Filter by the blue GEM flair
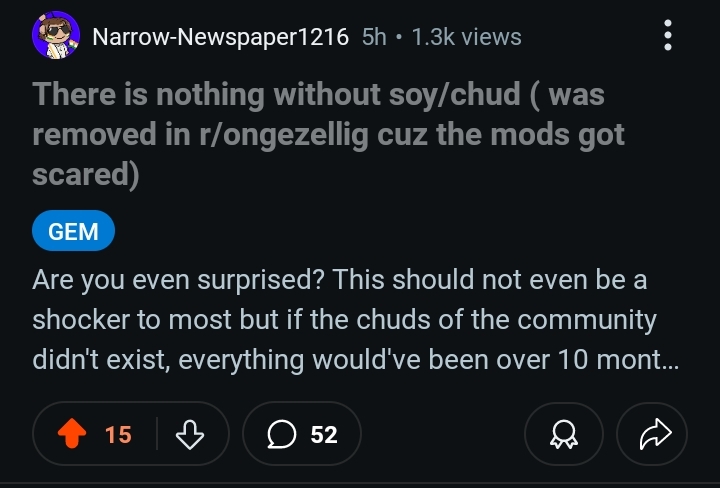720x488 pixels. coord(73,231)
